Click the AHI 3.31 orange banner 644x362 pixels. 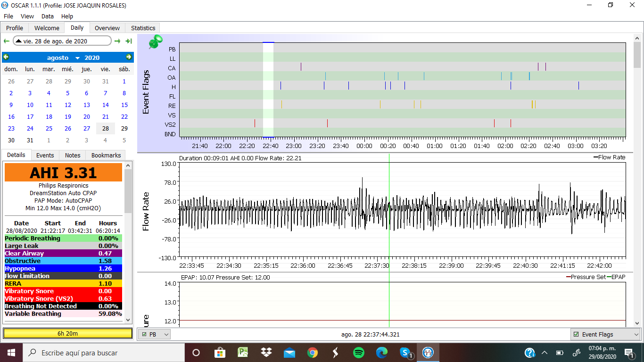coord(63,173)
